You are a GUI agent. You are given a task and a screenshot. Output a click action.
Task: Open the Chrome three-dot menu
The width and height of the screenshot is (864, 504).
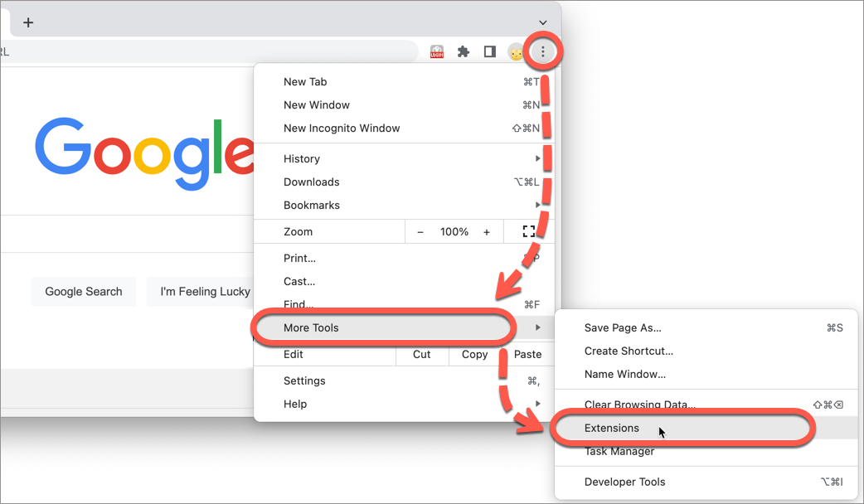(x=543, y=51)
